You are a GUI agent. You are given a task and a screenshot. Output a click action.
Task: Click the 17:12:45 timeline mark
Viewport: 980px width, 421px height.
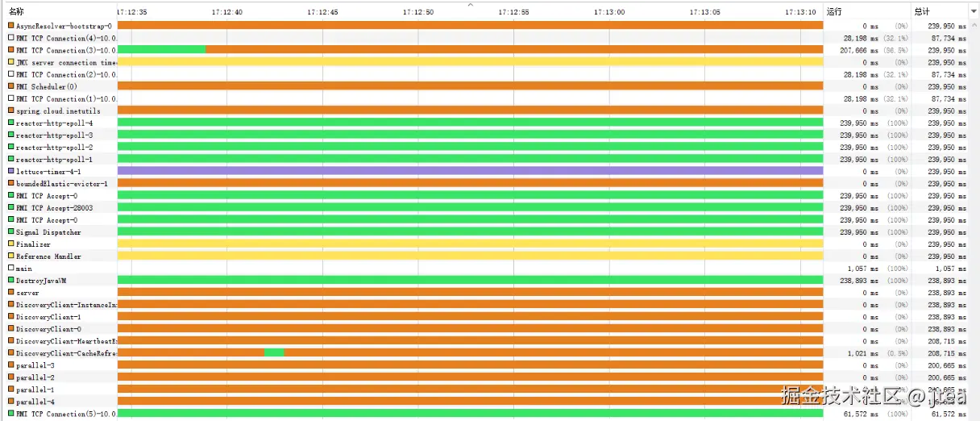pos(322,12)
